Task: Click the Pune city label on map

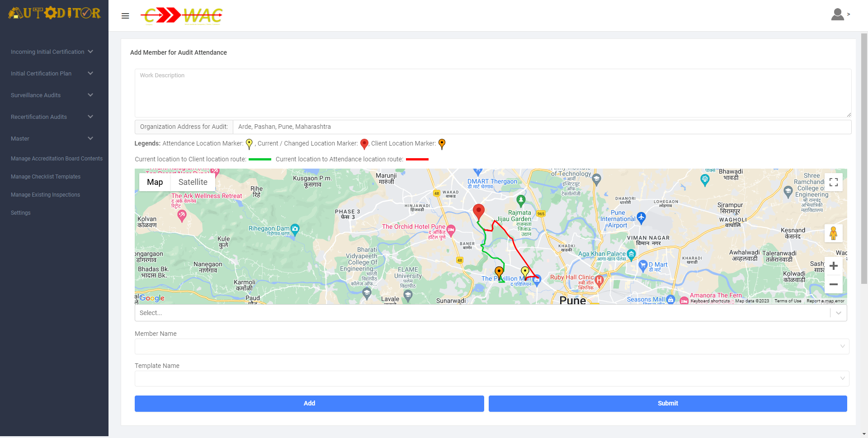Action: coord(572,300)
